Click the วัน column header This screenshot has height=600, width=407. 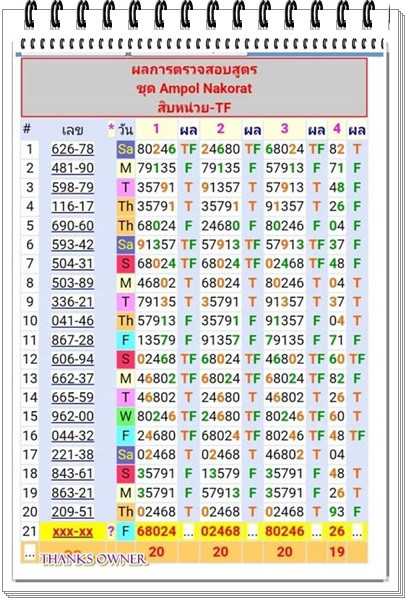click(x=125, y=130)
